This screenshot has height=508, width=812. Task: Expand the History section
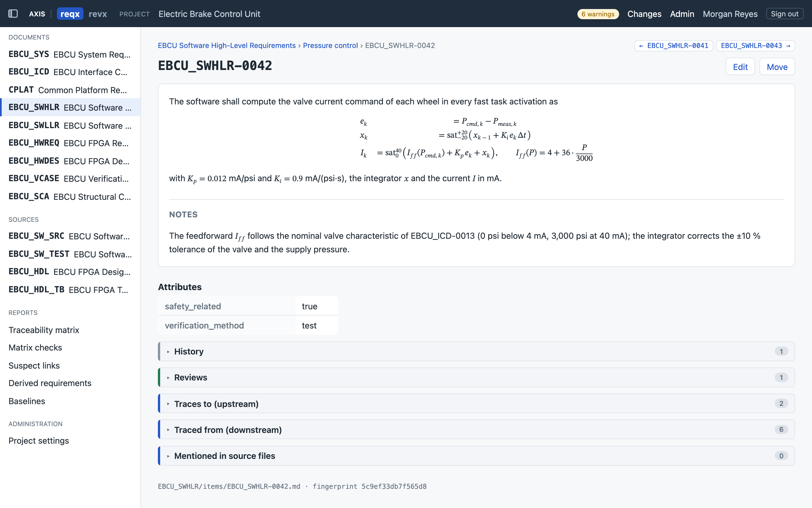476,351
